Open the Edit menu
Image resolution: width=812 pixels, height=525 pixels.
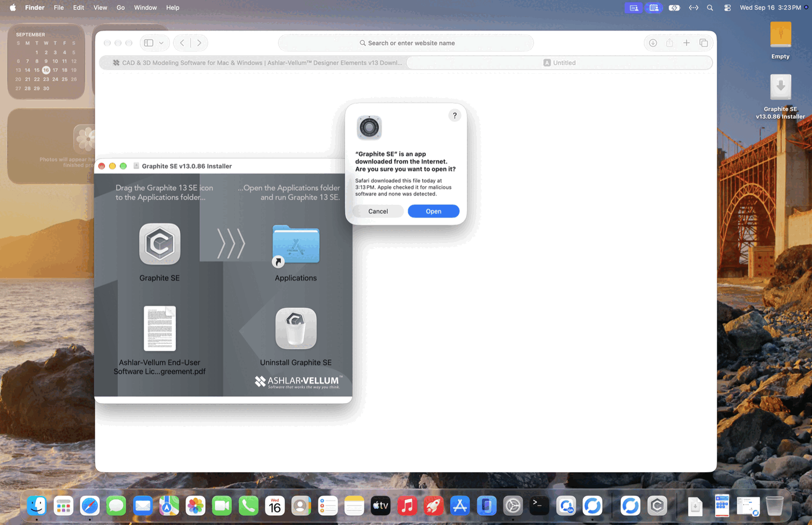78,8
